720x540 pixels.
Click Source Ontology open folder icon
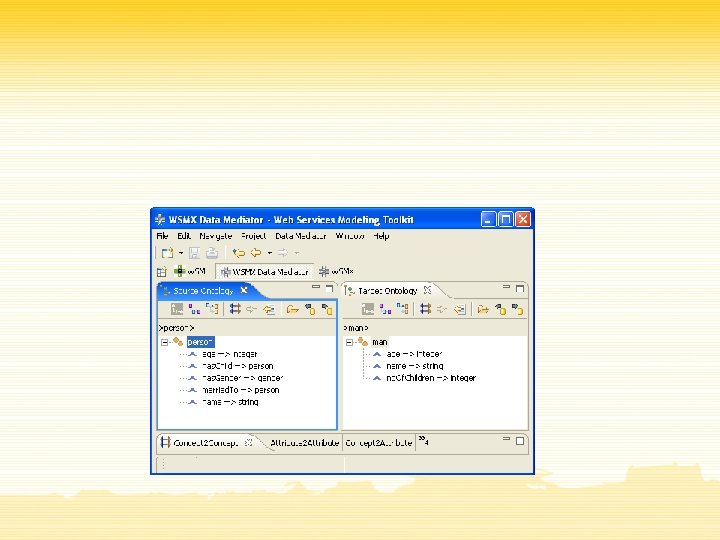[292, 309]
